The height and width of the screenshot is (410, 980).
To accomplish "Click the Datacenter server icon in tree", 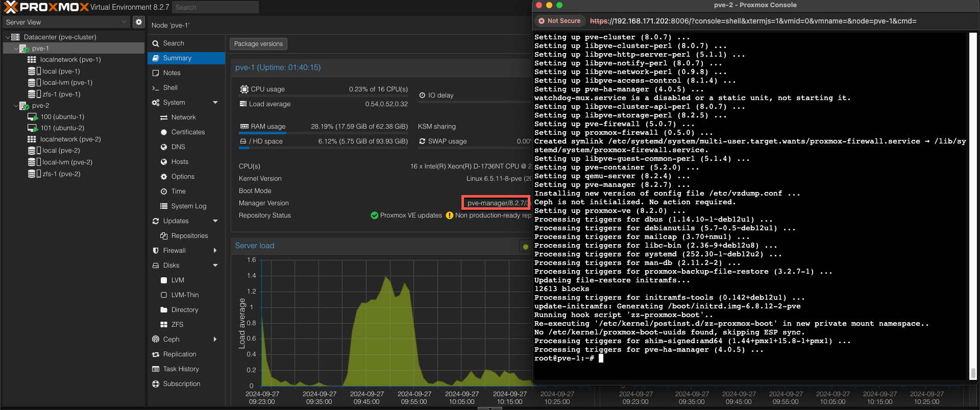I will coord(15,37).
